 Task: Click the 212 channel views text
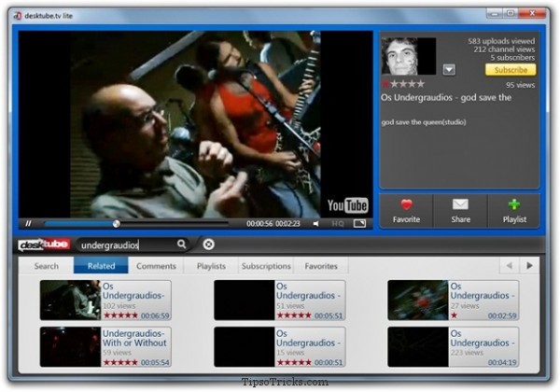coord(504,49)
